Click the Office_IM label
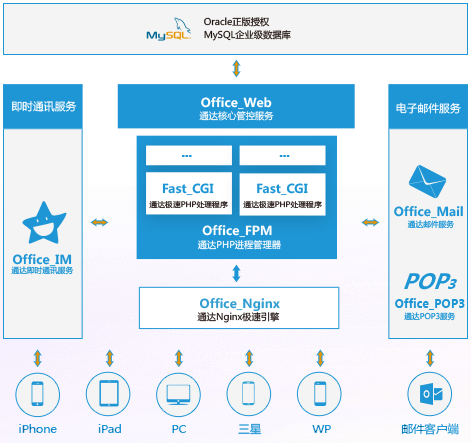471x443 pixels. click(x=42, y=259)
